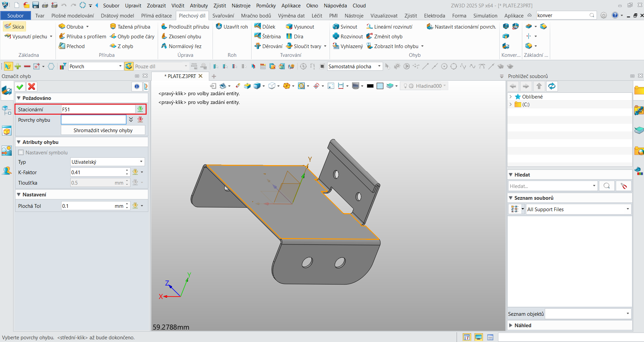This screenshot has width=644, height=342.
Task: Click the black color swatch in view toolbar
Action: [370, 86]
